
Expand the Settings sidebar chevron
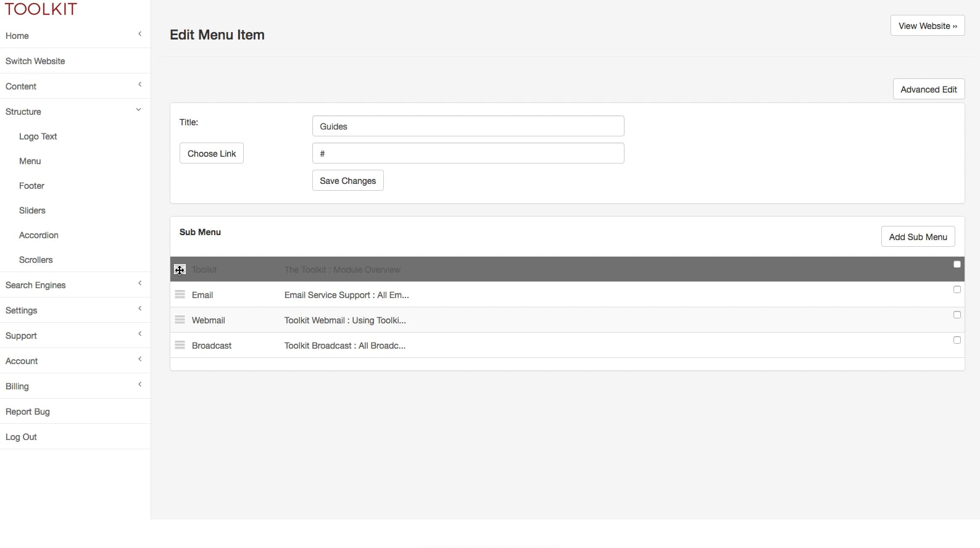click(140, 309)
